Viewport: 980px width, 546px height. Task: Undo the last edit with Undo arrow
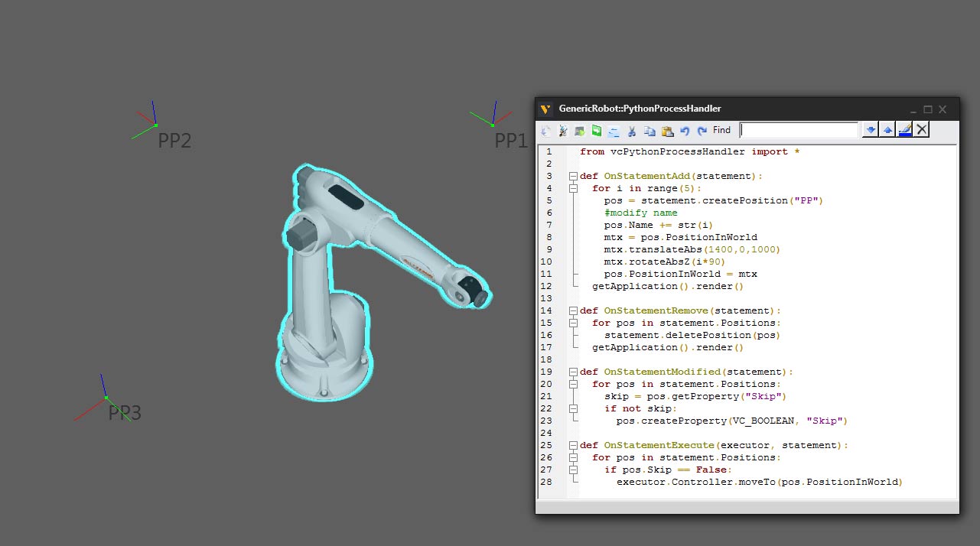(685, 131)
